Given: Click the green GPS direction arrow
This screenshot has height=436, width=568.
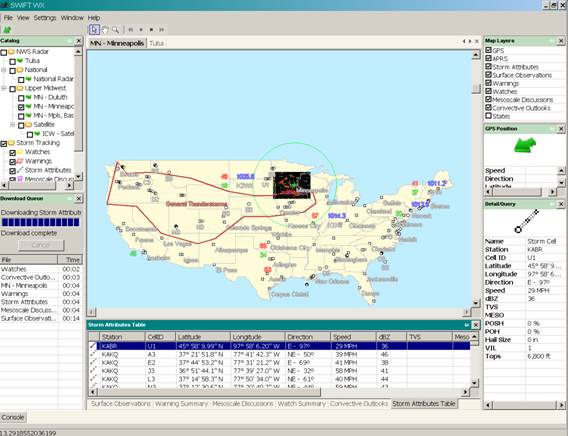Looking at the screenshot, I should (525, 146).
